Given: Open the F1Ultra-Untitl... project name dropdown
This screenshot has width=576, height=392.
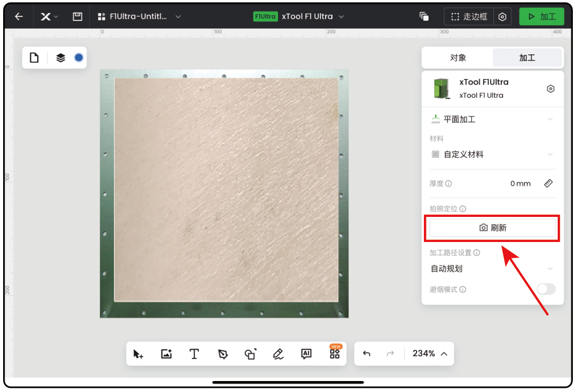Looking at the screenshot, I should click(x=139, y=17).
